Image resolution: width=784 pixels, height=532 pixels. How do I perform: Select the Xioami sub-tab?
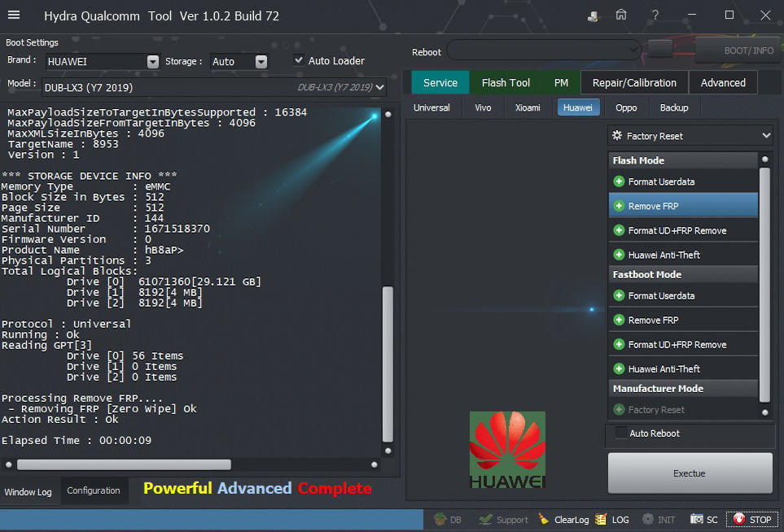click(528, 108)
